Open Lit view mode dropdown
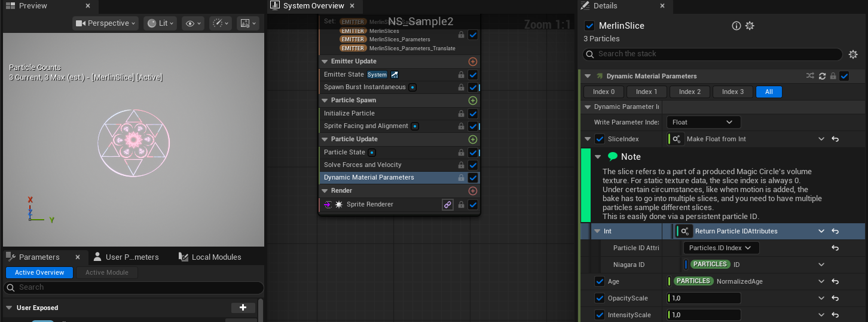Viewport: 868px width, 322px height. [x=160, y=23]
